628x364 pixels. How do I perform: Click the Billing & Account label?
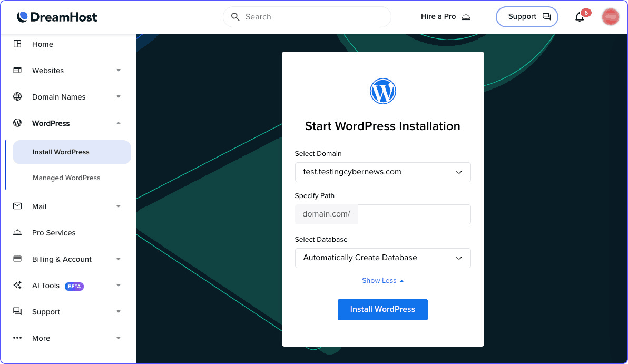pyautogui.click(x=62, y=259)
